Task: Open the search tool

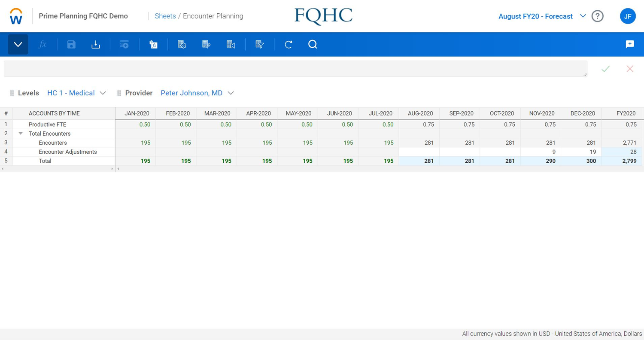Action: [312, 44]
